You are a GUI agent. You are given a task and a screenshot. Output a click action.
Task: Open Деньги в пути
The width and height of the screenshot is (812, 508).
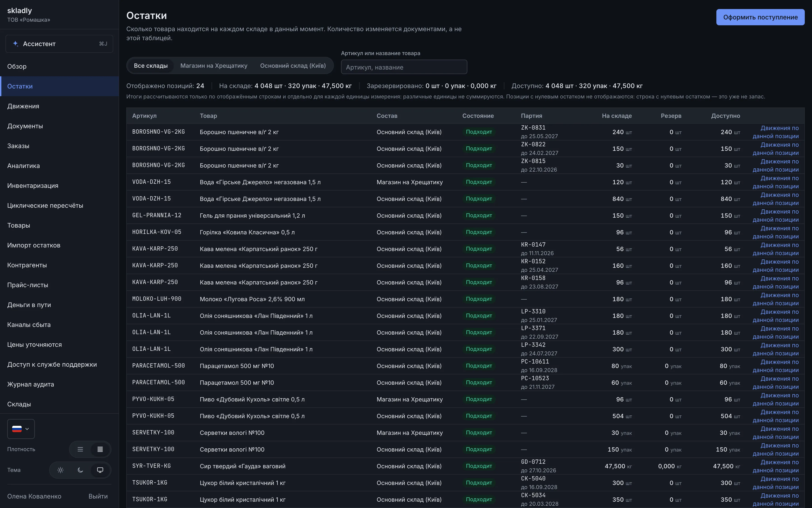[x=59, y=305]
